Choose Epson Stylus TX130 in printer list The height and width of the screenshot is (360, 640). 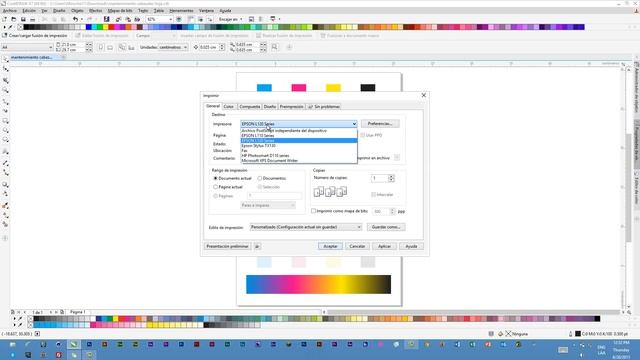(299, 146)
